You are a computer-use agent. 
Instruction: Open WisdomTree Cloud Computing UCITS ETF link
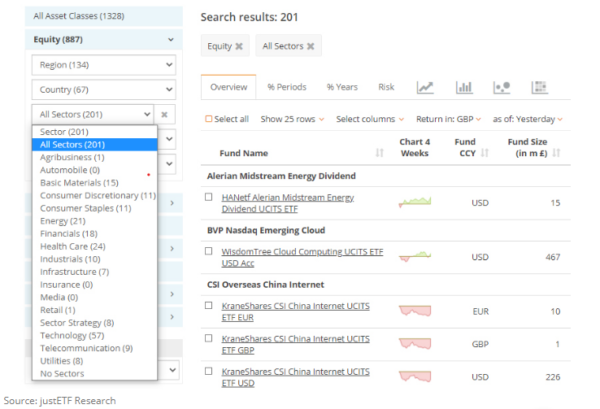point(302,257)
